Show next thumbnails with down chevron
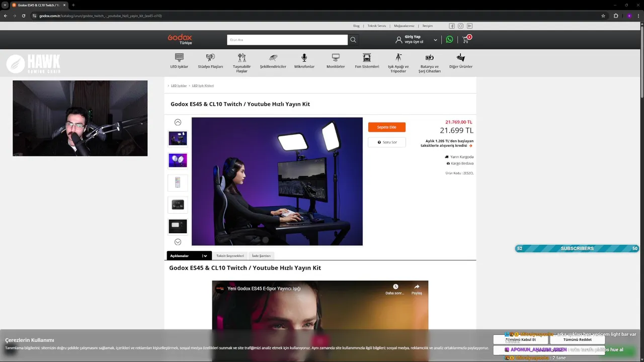The image size is (644, 362). pos(178,242)
